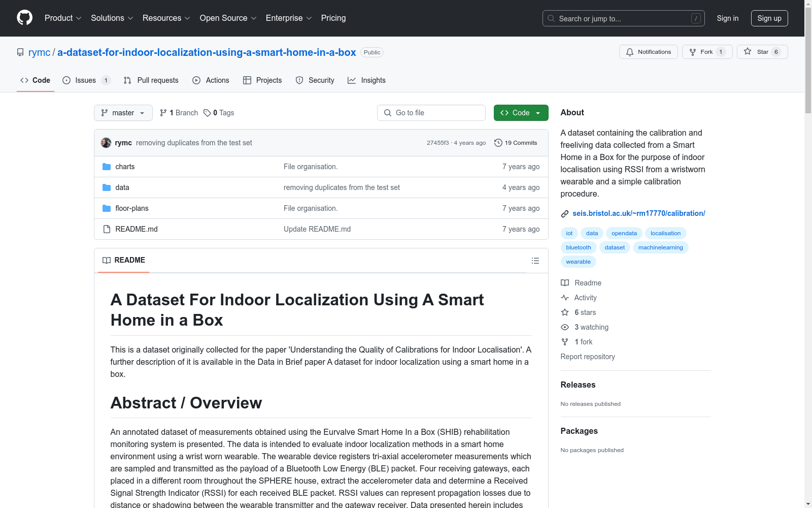Open the Actions tab

[211, 80]
